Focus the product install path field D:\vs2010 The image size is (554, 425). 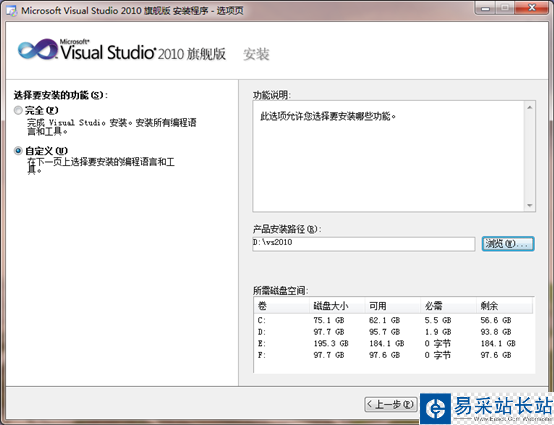364,243
